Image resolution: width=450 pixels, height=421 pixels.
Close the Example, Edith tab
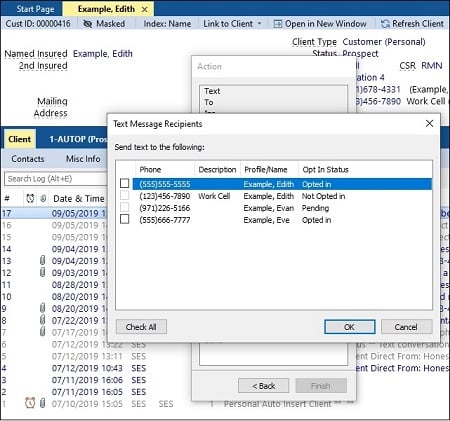145,9
